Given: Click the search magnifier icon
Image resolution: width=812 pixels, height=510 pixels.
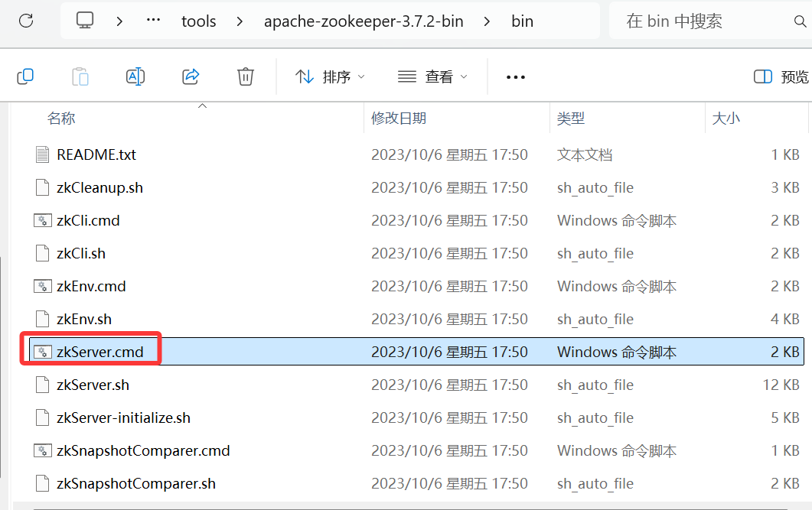Looking at the screenshot, I should 800,21.
